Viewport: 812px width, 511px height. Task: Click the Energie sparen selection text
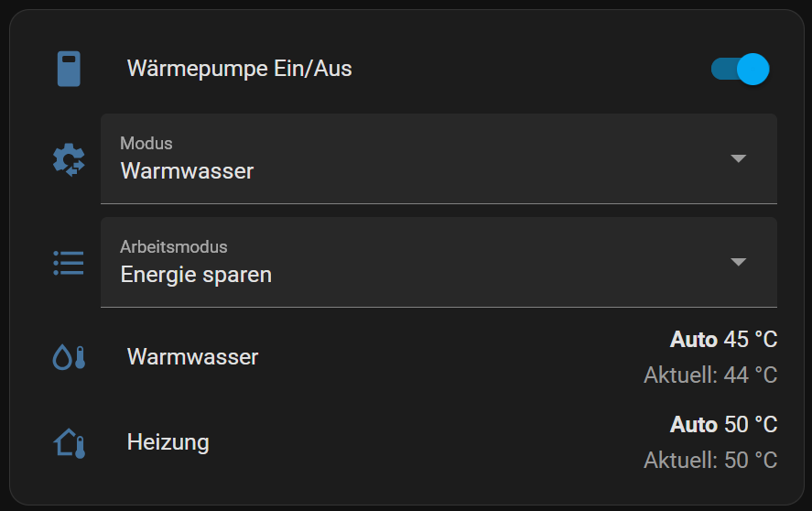(x=196, y=274)
